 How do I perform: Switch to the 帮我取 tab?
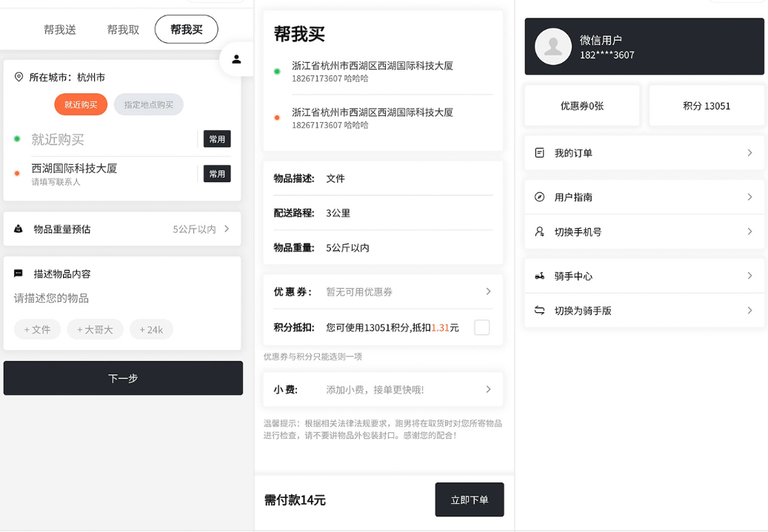(x=121, y=29)
